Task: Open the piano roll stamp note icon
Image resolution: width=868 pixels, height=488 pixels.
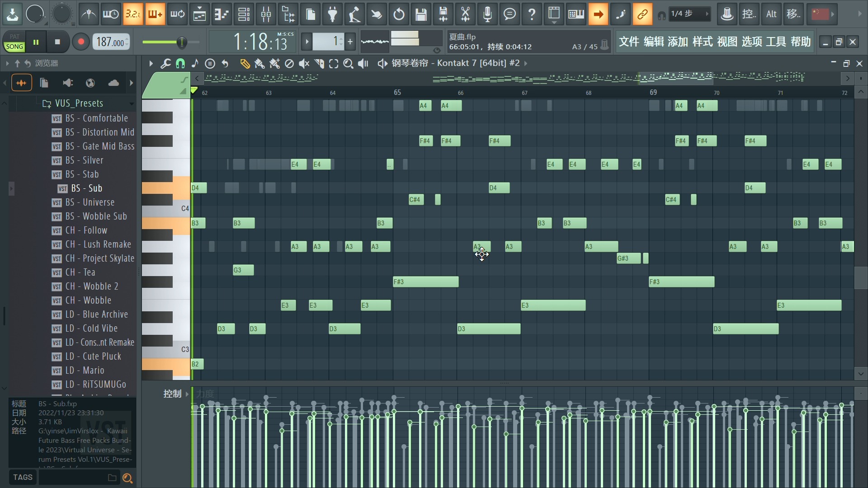Action: [x=195, y=64]
